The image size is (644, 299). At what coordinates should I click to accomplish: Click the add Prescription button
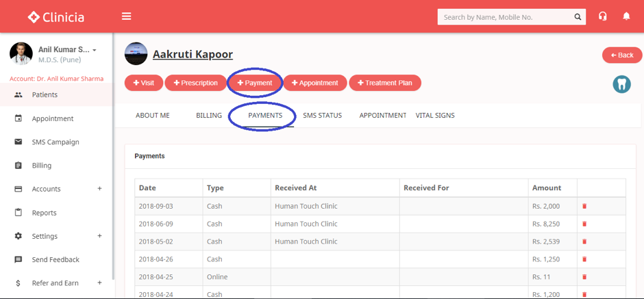(195, 83)
